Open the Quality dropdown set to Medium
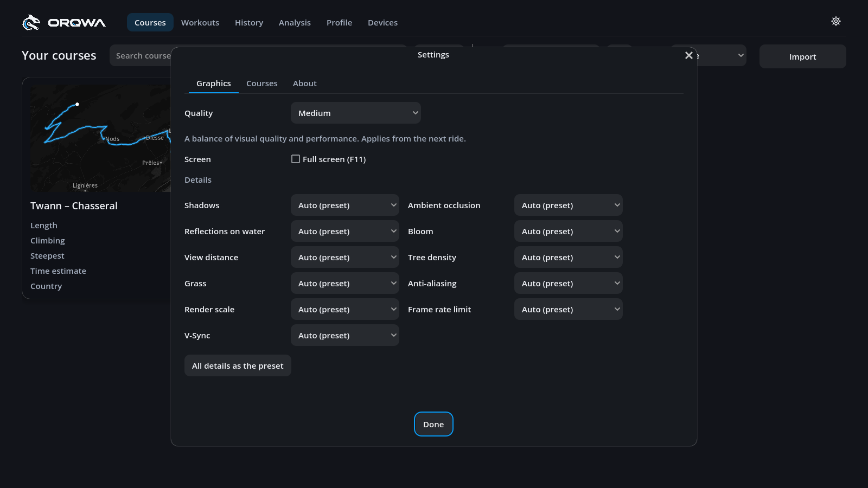Viewport: 868px width, 488px height. [356, 113]
